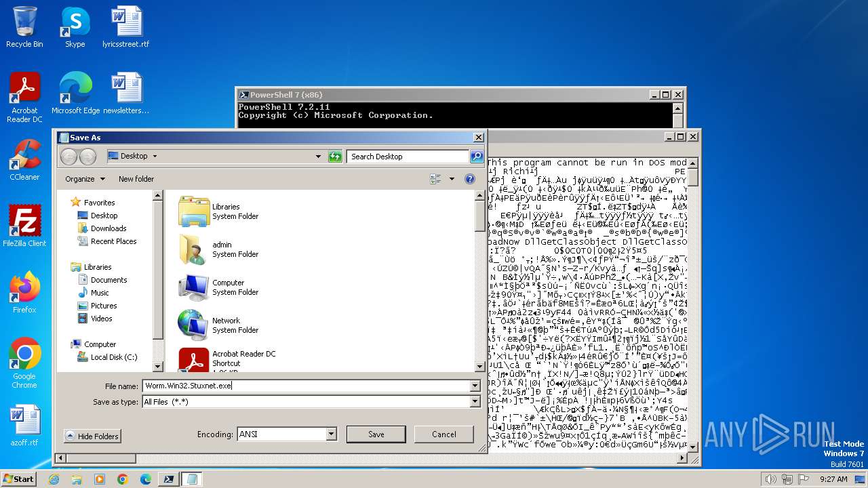Open the Save as type dropdown
The width and height of the screenshot is (868, 488).
click(x=475, y=402)
